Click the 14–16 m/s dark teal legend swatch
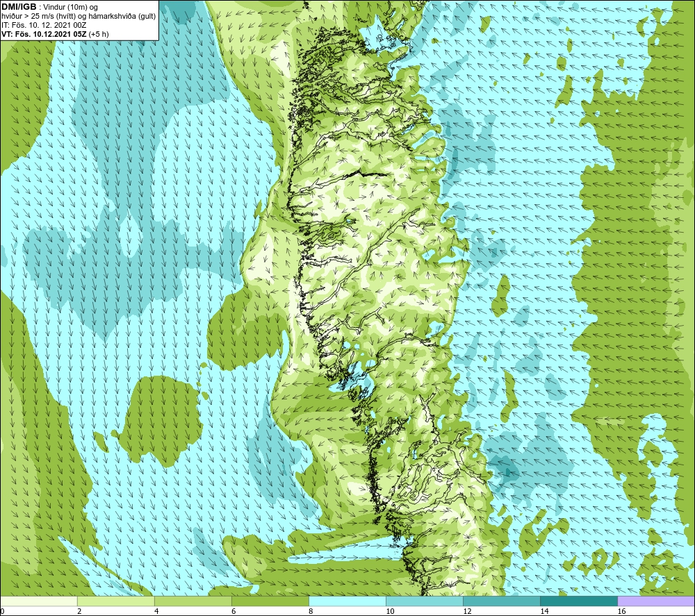The image size is (695, 616). tap(579, 601)
